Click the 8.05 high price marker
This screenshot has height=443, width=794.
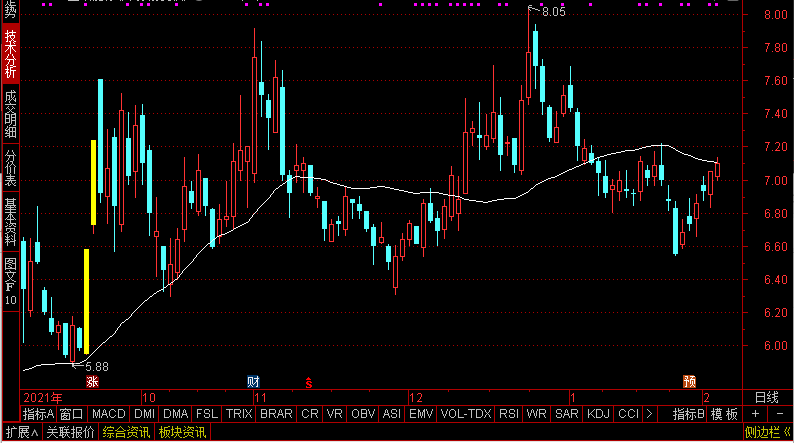coord(552,12)
